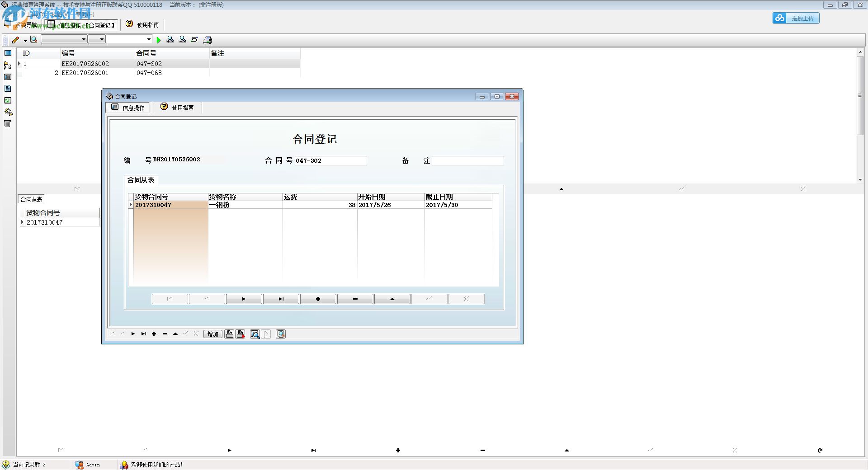Click the settings gear icon in left sidebar
The image size is (868, 470).
click(8, 112)
